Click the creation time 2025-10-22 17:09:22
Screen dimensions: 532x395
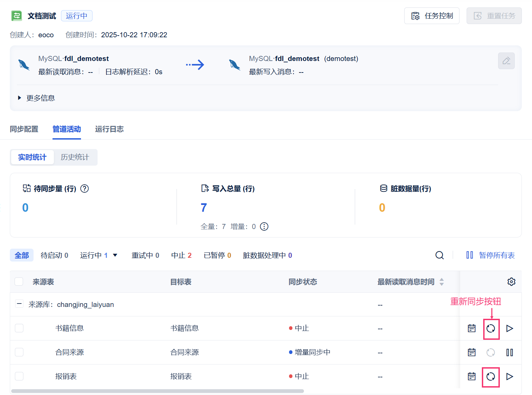tap(134, 35)
